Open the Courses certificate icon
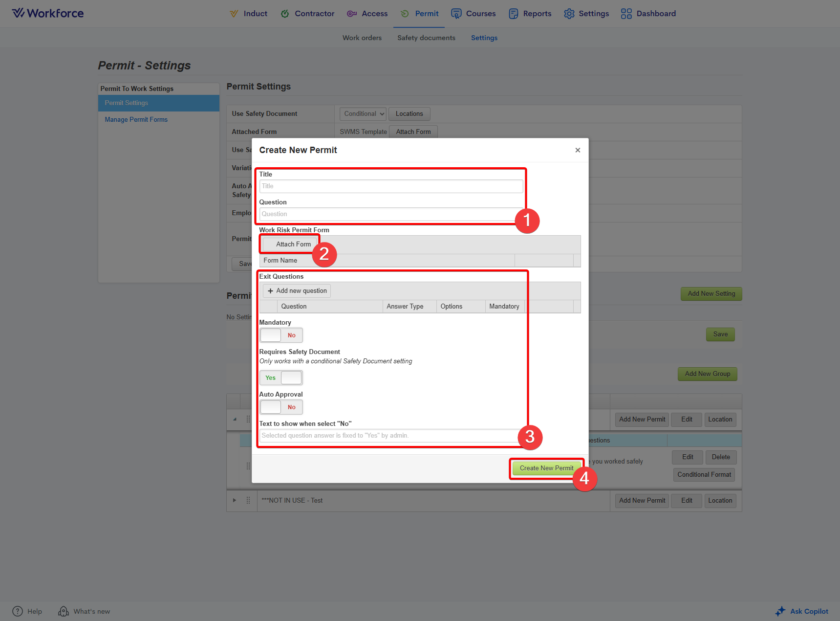 click(456, 14)
